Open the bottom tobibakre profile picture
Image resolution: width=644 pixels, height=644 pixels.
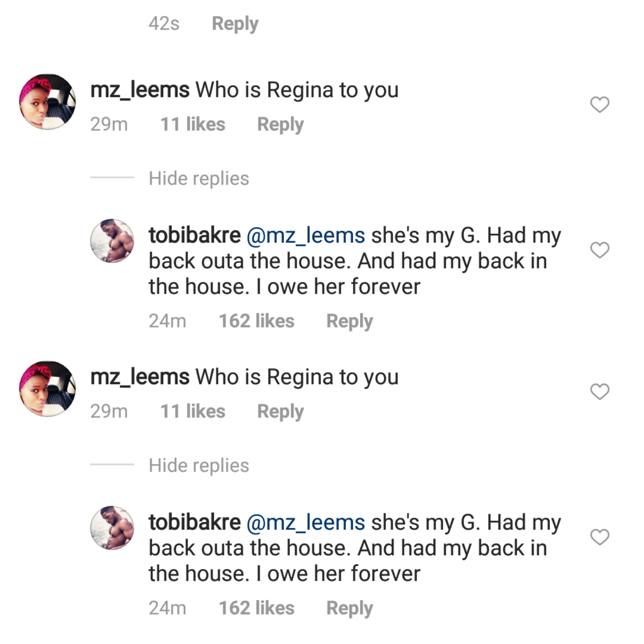point(112,528)
